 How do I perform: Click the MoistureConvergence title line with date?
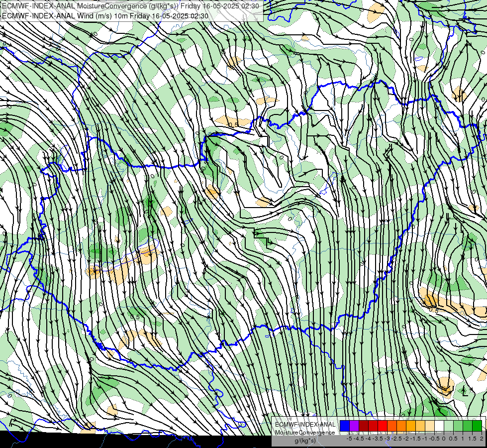pos(130,6)
